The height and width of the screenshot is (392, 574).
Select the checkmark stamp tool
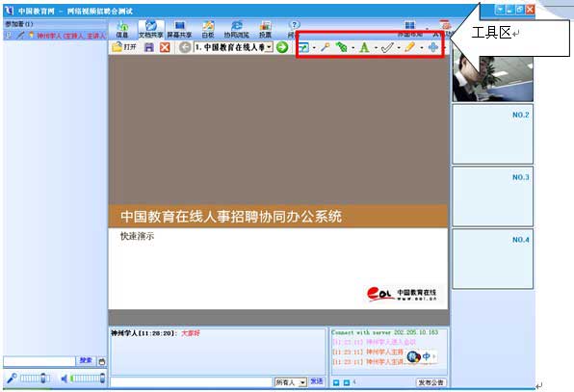pos(387,47)
